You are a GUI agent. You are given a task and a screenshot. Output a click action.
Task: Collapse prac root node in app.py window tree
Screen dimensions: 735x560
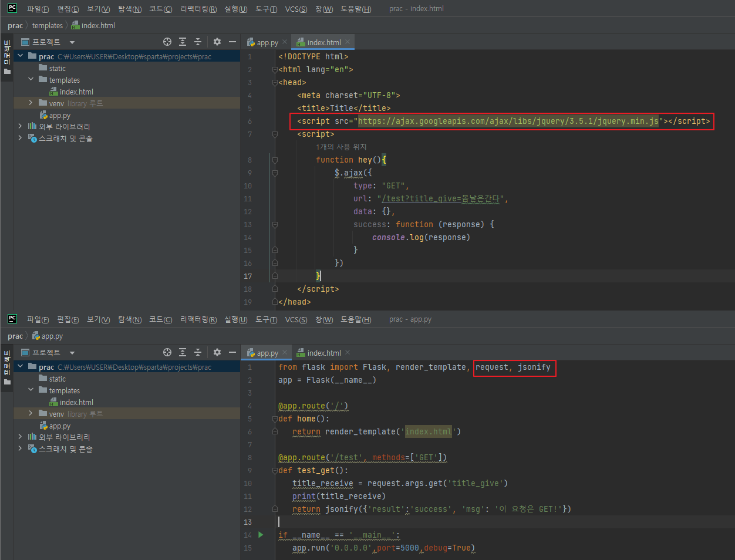tap(20, 366)
